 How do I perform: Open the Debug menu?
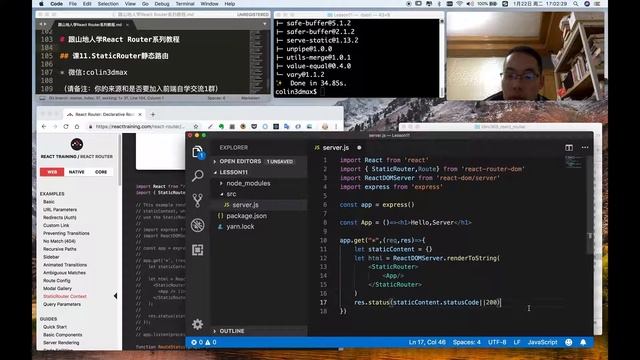coord(162,4)
